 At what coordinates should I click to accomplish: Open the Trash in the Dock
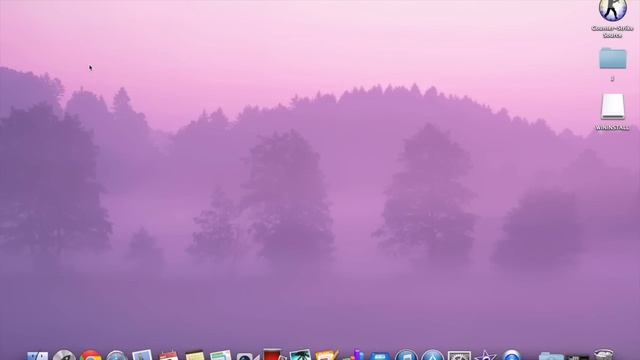(x=603, y=354)
